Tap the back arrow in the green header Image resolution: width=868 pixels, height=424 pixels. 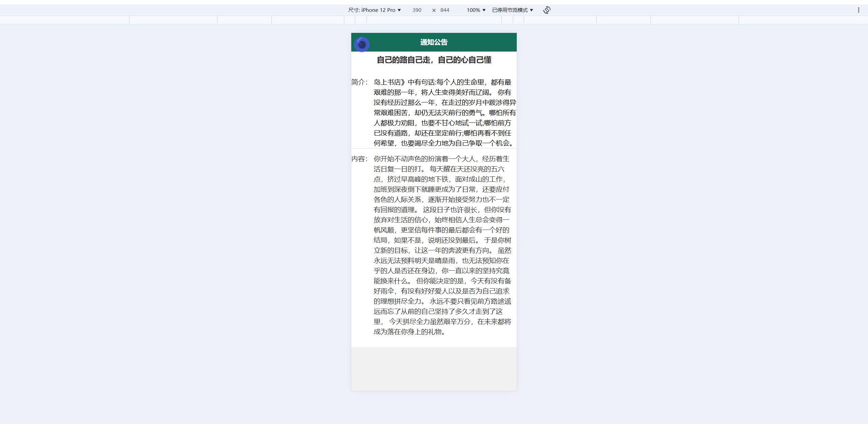tap(360, 42)
